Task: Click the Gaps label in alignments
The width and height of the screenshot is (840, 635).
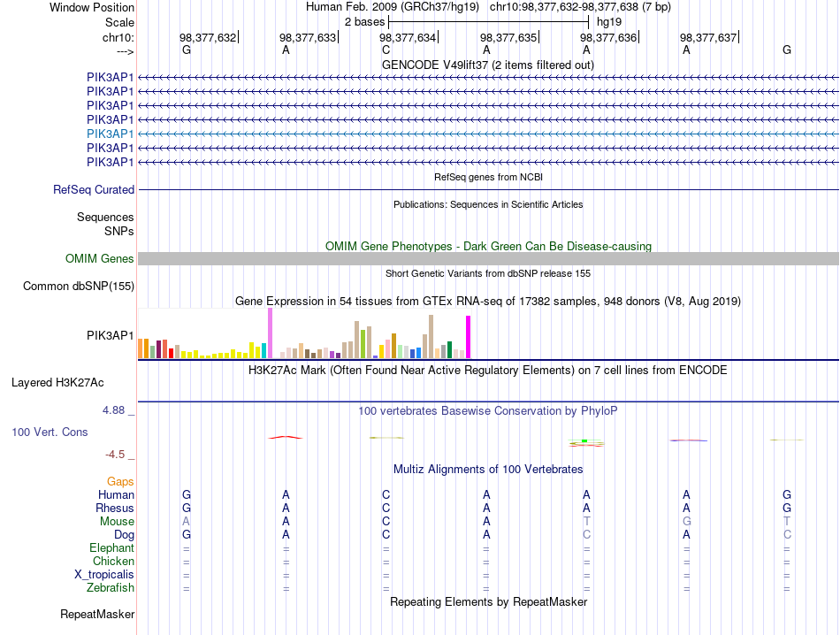Action: pyautogui.click(x=120, y=482)
